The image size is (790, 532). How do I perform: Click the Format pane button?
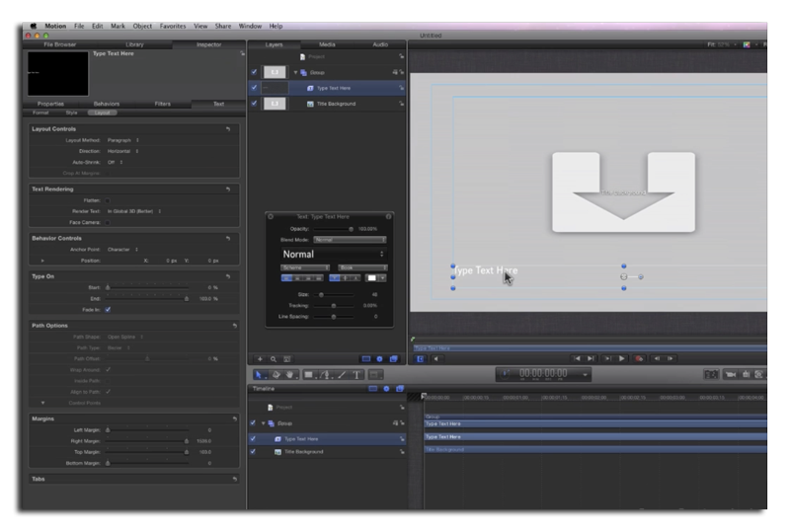40,113
